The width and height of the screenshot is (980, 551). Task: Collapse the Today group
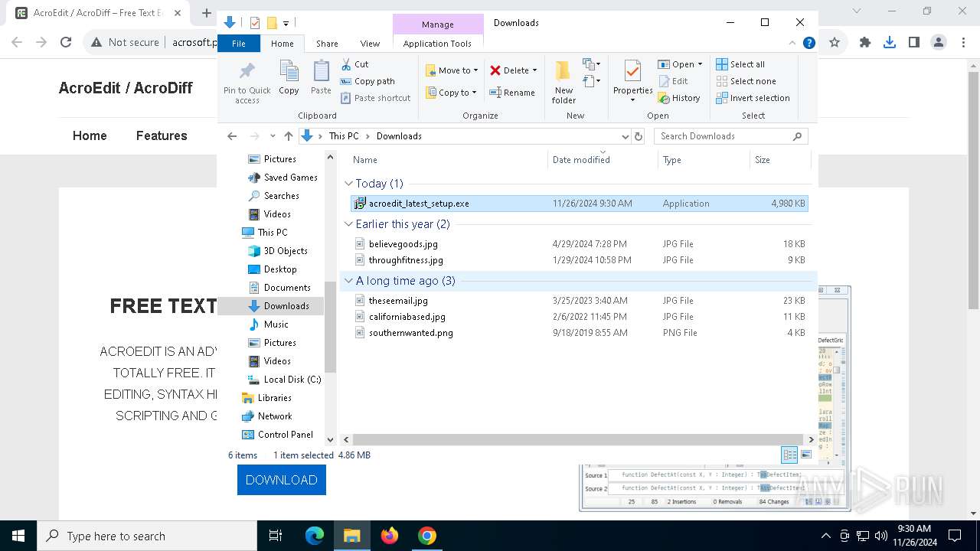(348, 184)
